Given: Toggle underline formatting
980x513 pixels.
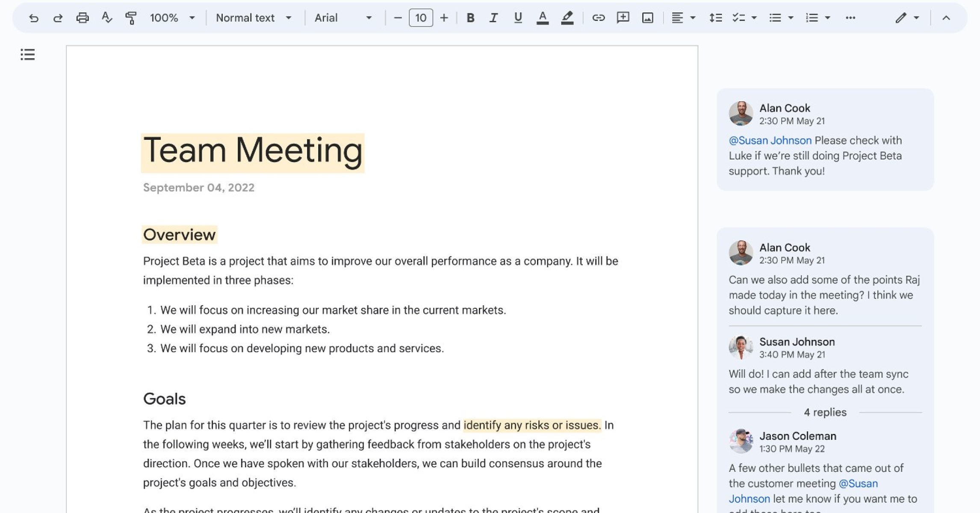Looking at the screenshot, I should pos(518,18).
